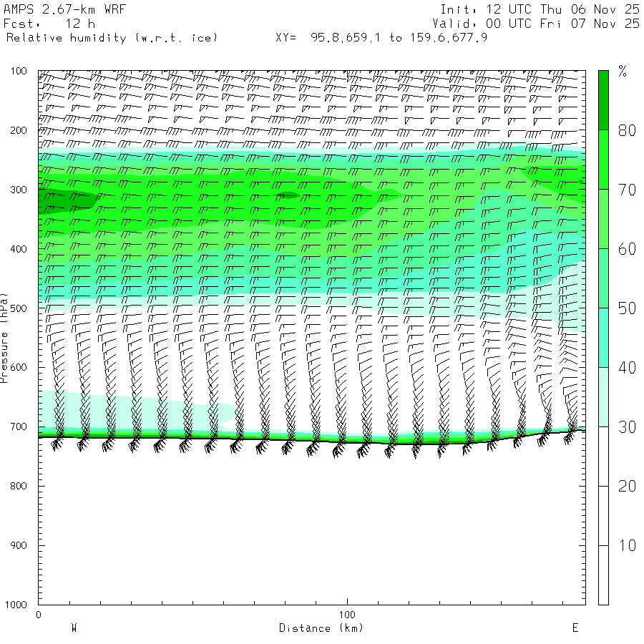Click the darkest green swatch above 80

click(603, 99)
